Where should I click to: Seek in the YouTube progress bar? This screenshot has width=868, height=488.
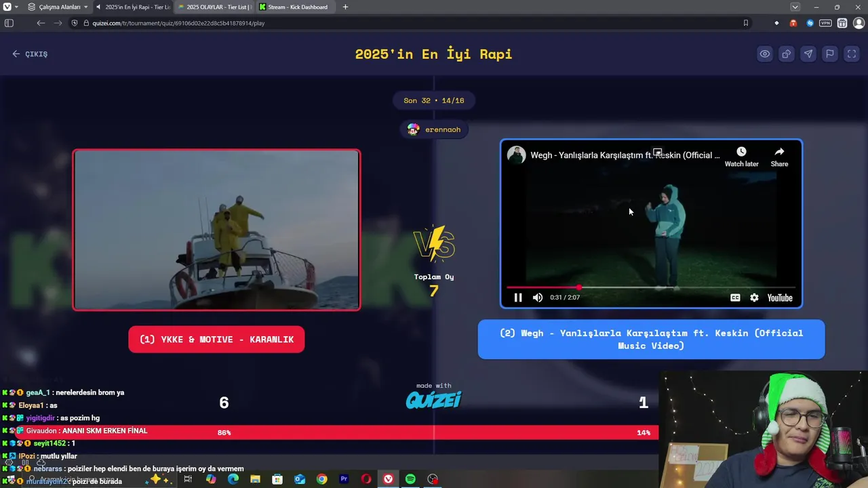(x=651, y=287)
